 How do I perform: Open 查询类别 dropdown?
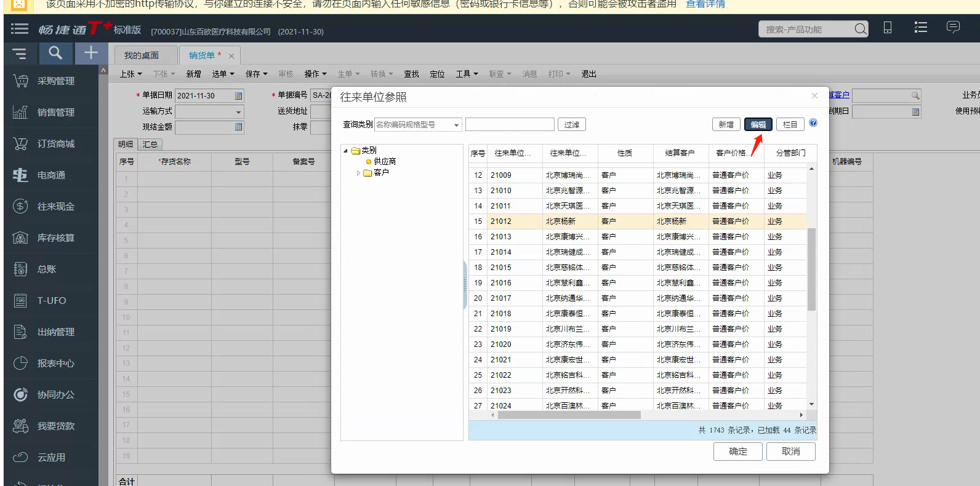(457, 125)
